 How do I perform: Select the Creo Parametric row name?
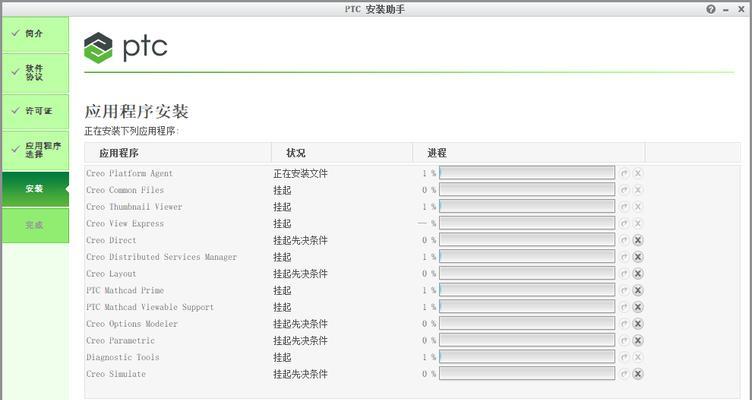pyautogui.click(x=120, y=341)
